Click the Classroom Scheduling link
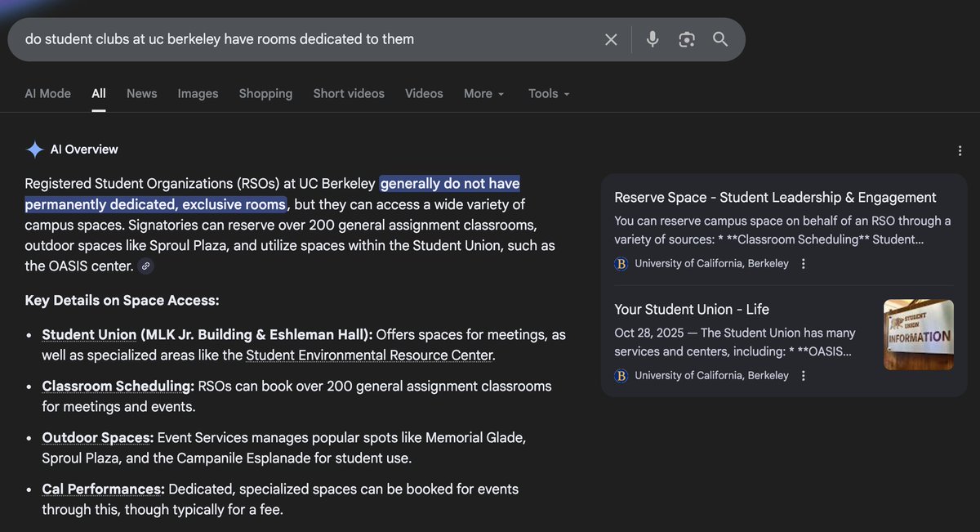Screen dimensions: 980x532 point(118,387)
